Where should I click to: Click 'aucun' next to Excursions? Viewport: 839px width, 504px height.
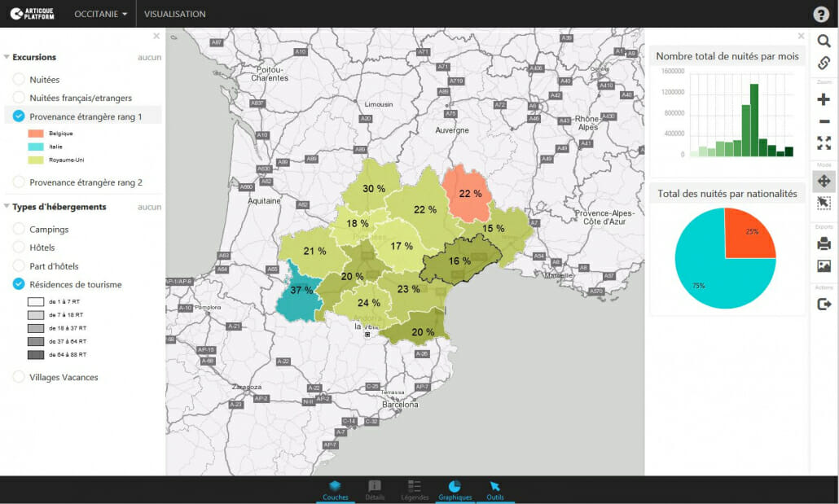click(149, 57)
